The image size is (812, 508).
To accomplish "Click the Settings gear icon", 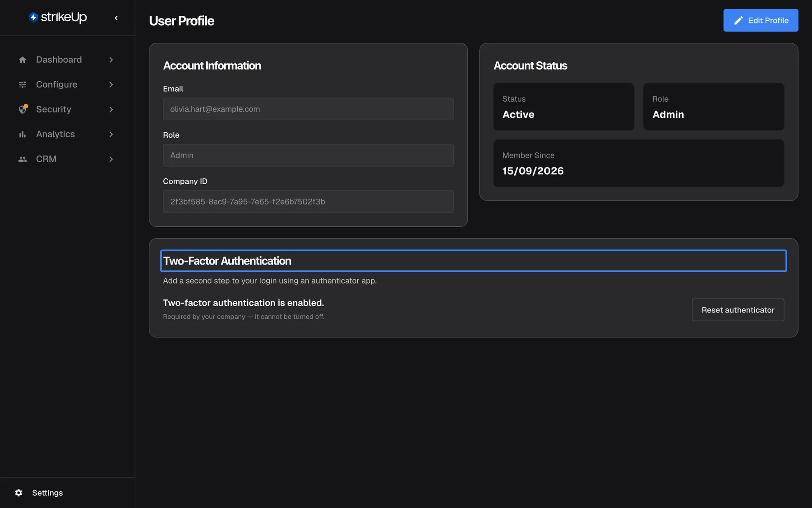I will (x=18, y=493).
